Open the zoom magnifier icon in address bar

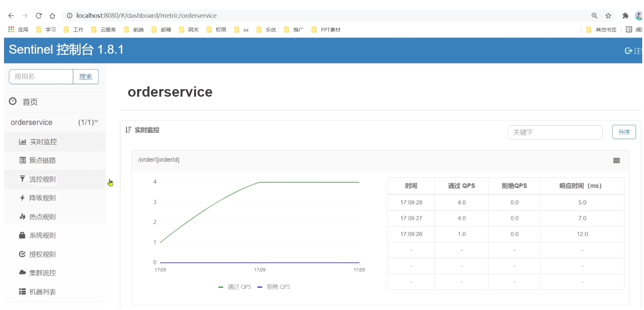[594, 16]
